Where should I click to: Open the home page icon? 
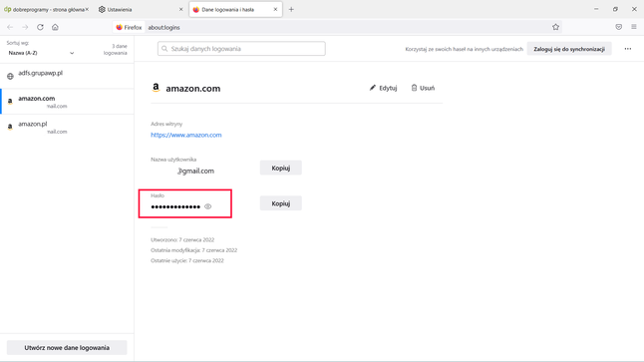click(55, 27)
